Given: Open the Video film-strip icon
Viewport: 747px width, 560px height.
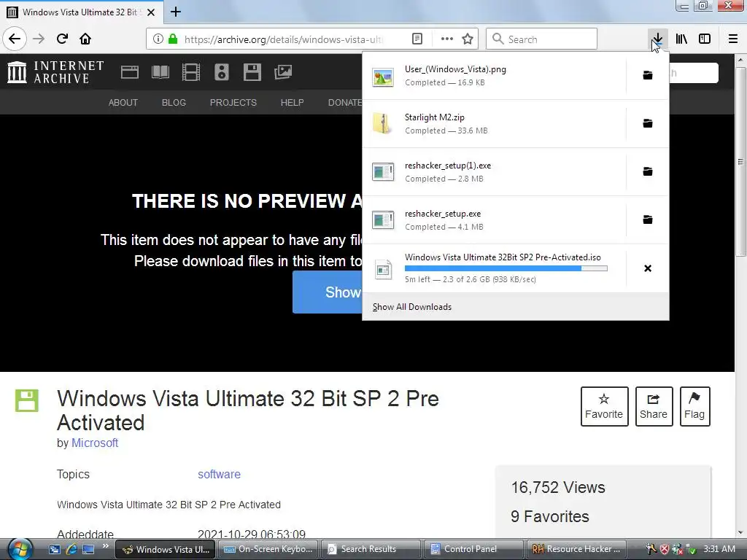Looking at the screenshot, I should pyautogui.click(x=191, y=72).
